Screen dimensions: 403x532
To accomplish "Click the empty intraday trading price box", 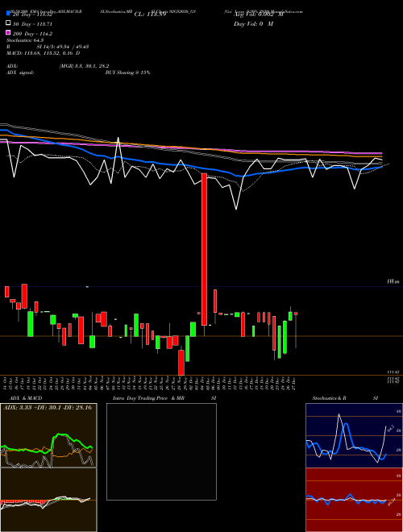I will pos(161,451).
